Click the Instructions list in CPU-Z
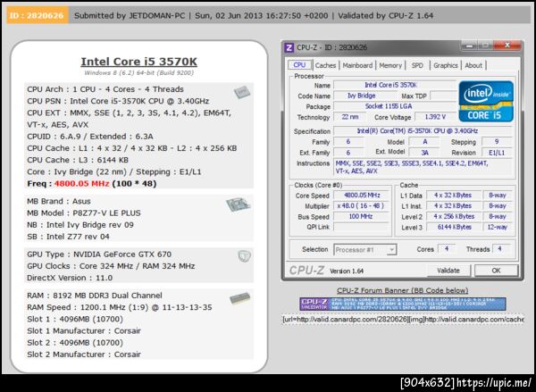Screen dimensions: 536x392 [423, 167]
